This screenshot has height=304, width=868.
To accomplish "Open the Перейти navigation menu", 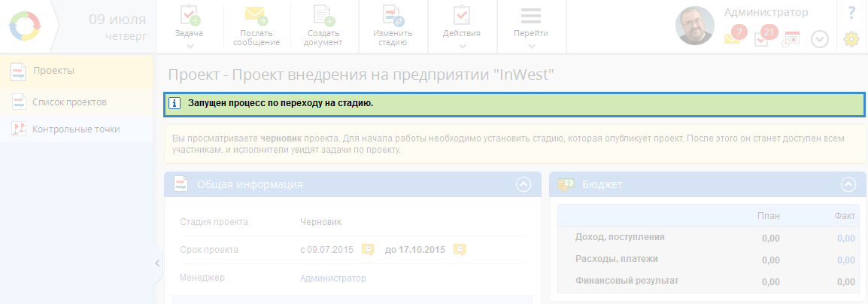I will (x=531, y=26).
